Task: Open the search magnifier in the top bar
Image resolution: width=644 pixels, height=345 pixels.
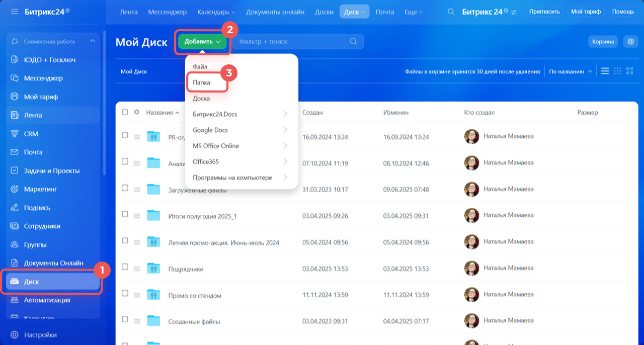Action: 451,12
